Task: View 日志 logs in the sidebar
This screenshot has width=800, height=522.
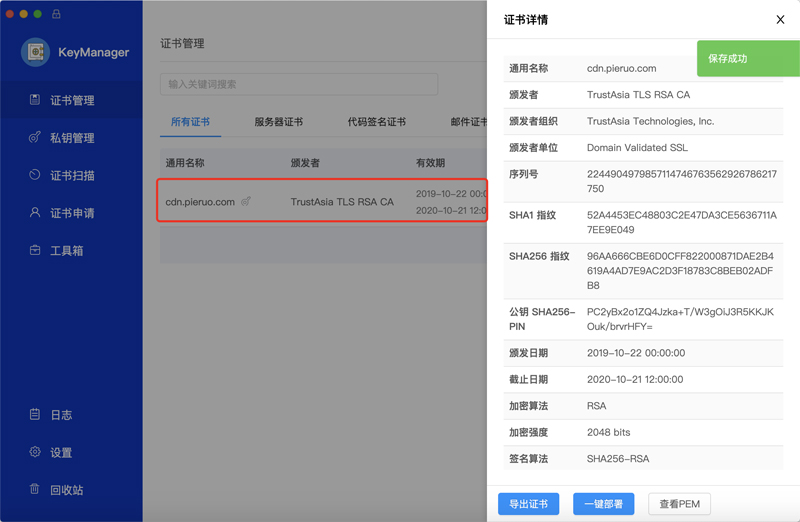Action: click(60, 415)
